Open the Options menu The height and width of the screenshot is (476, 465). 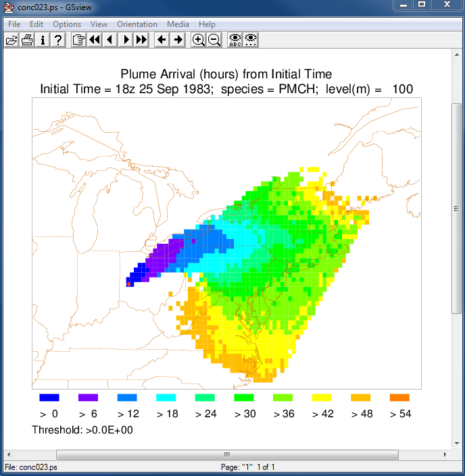pyautogui.click(x=67, y=24)
